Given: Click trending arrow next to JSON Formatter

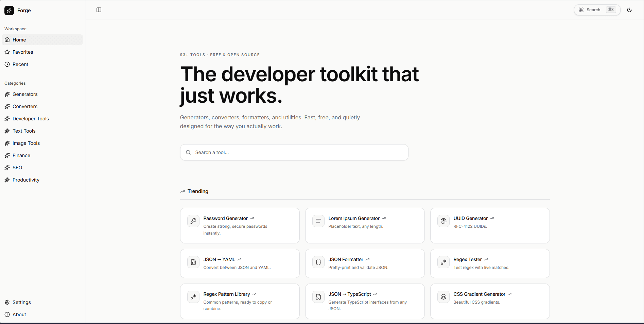Looking at the screenshot, I should click(367, 259).
